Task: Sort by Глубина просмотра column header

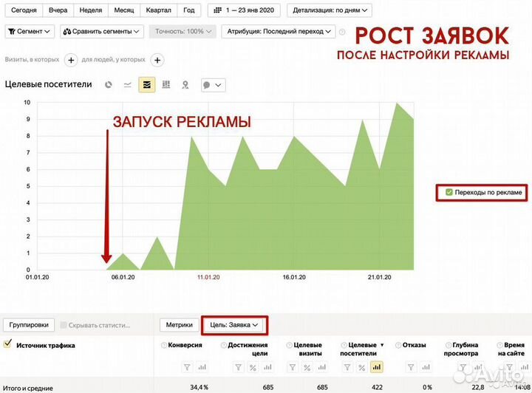Action: point(461,349)
